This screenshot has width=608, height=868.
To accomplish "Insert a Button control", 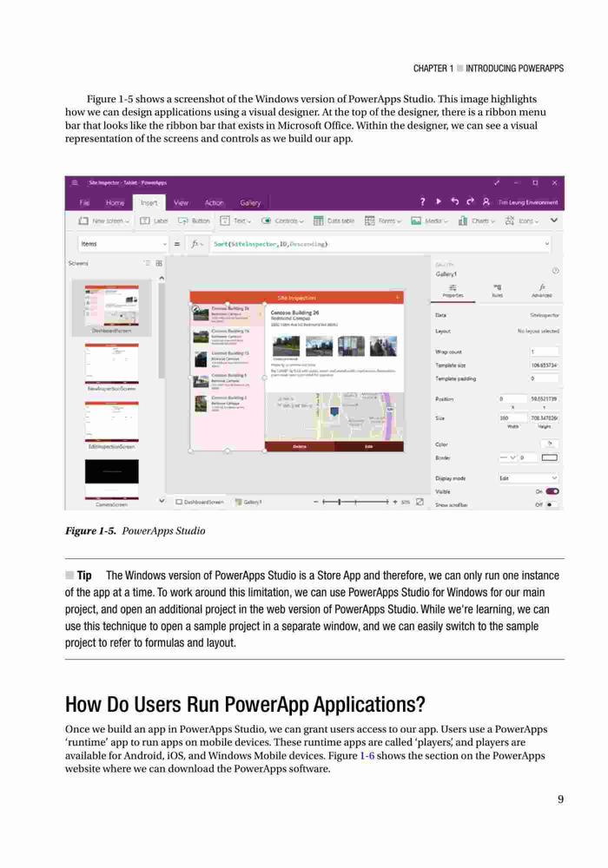I will [x=194, y=220].
